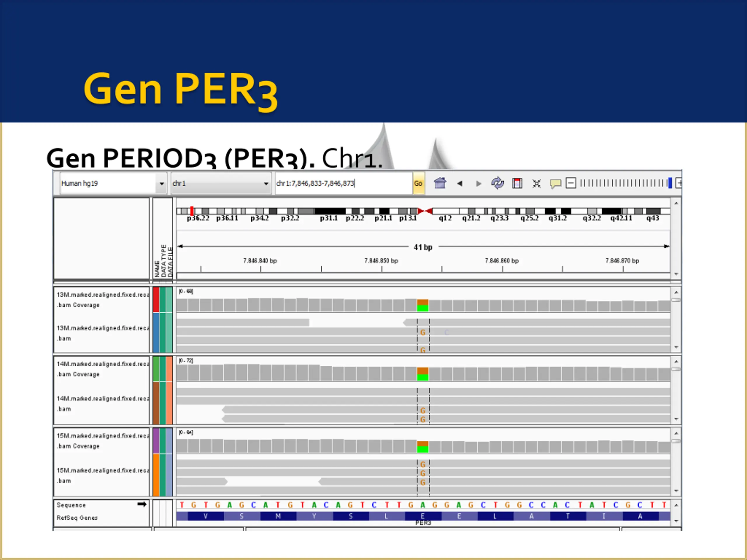Click the orange-green variant bar in 14M coverage
747x560 pixels.
[x=423, y=374]
